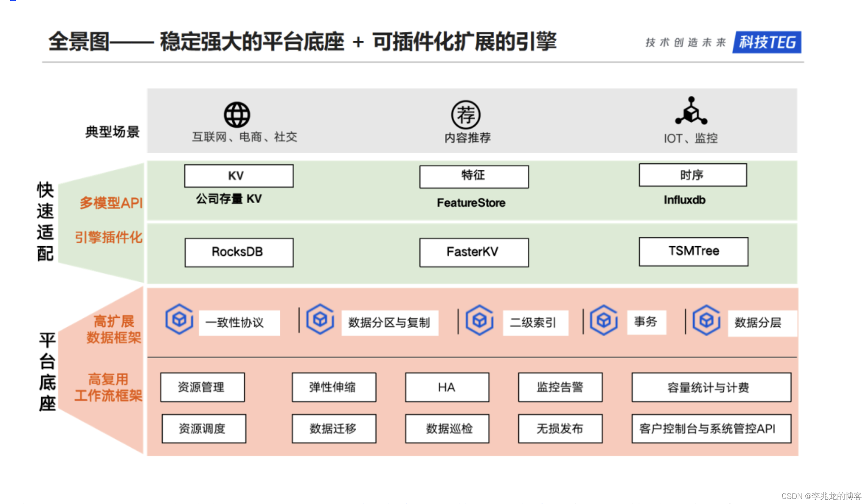
Task: Click the 无损发布 box
Action: point(560,428)
